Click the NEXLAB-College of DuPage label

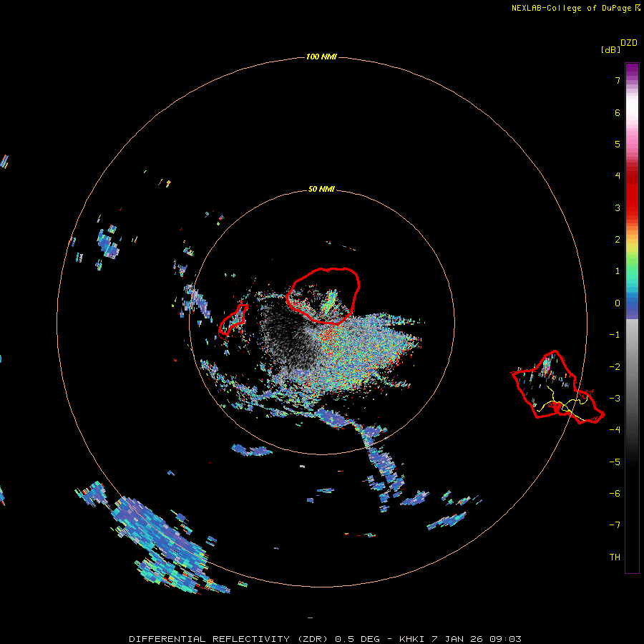coord(572,8)
